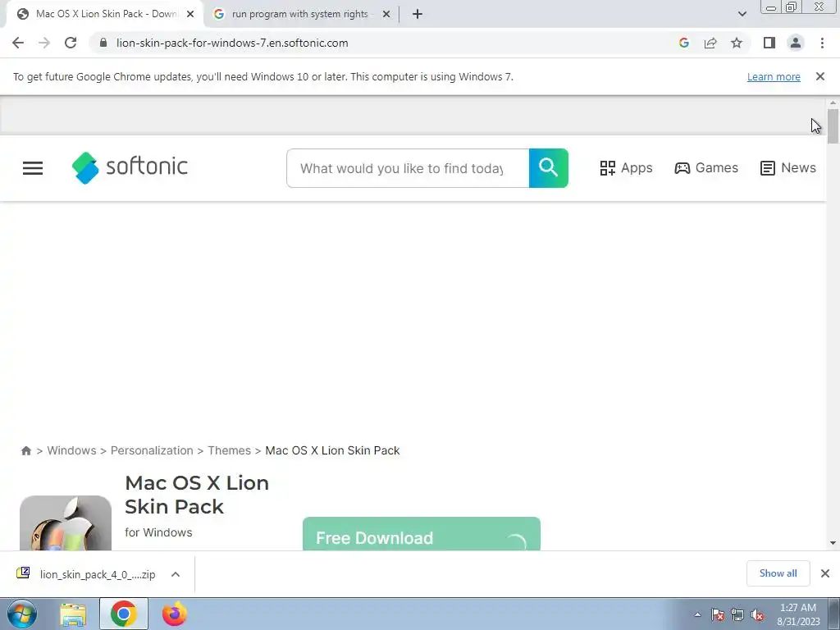Open Personalization breadcrumb link
Image resolution: width=840 pixels, height=630 pixels.
152,450
